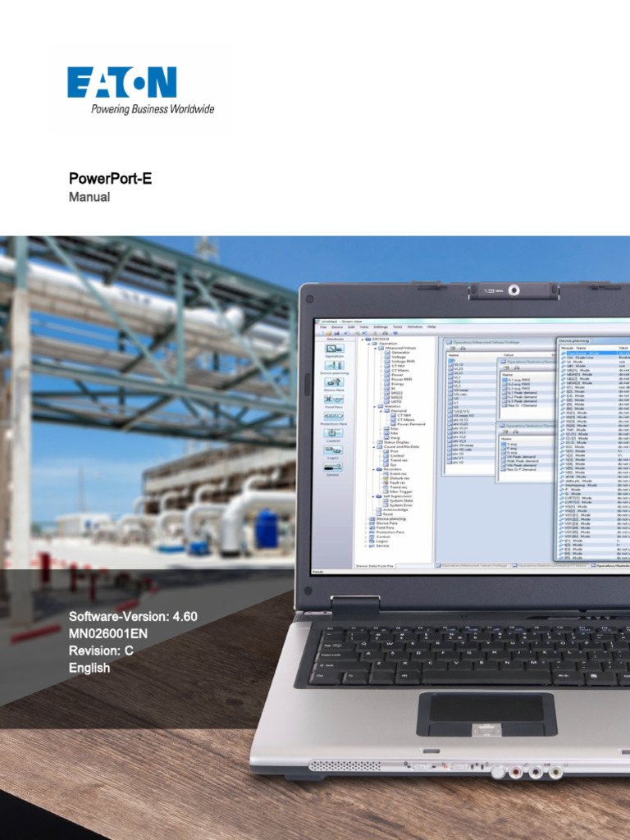Screen dimensions: 630x840
Task: Open the Help menu
Action: click(x=431, y=326)
